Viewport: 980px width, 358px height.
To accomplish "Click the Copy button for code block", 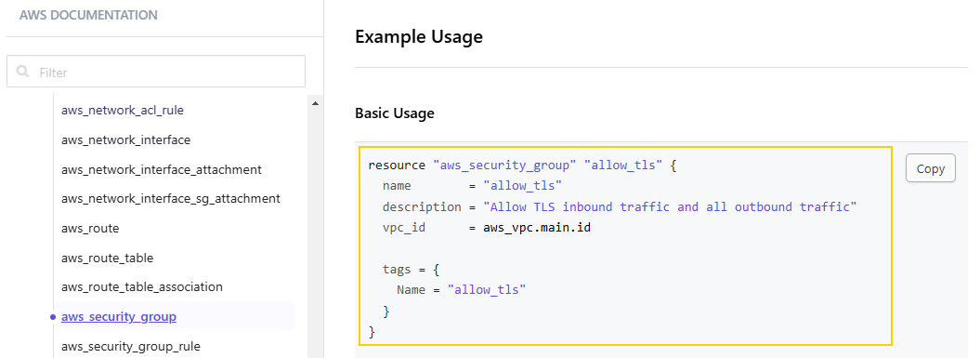I will 930,168.
